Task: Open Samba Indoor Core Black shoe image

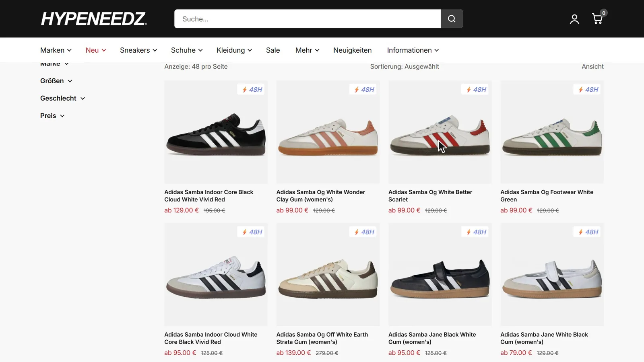Action: point(216,132)
